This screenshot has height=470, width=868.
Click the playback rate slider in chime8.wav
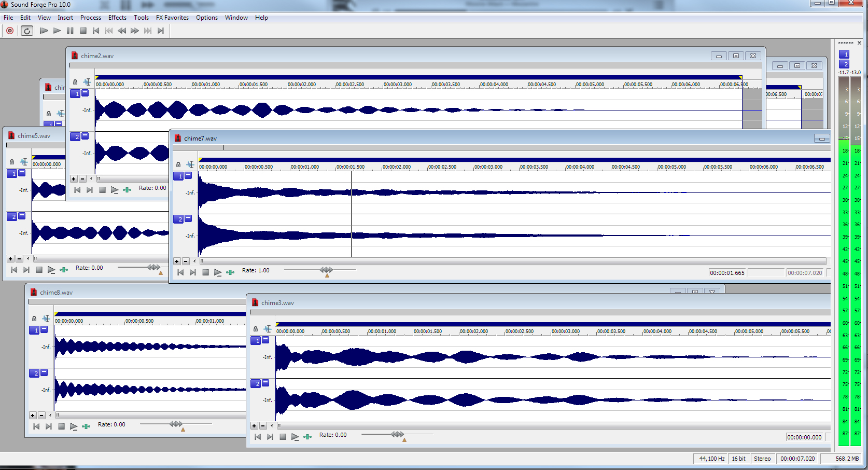pyautogui.click(x=176, y=424)
